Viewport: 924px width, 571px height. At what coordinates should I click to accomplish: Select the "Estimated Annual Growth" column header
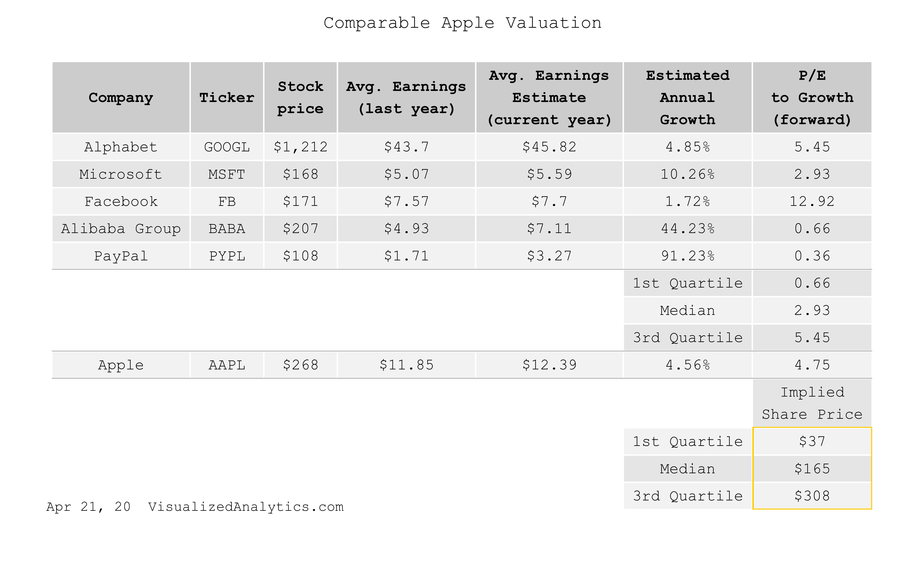point(687,98)
